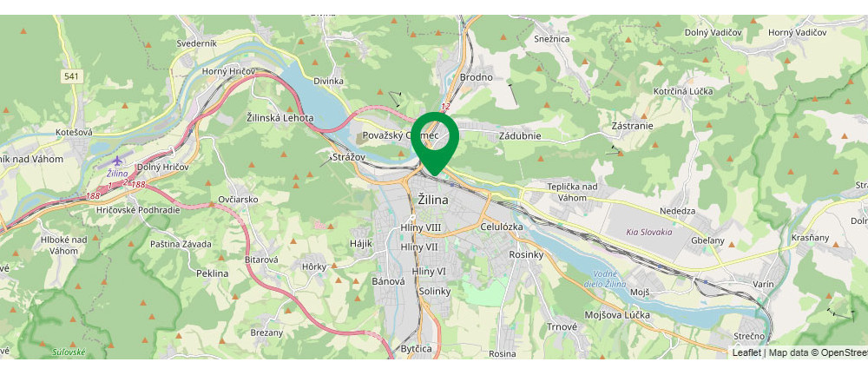Click the Strečno town label
Screen dimensions: 868x375
point(749,336)
